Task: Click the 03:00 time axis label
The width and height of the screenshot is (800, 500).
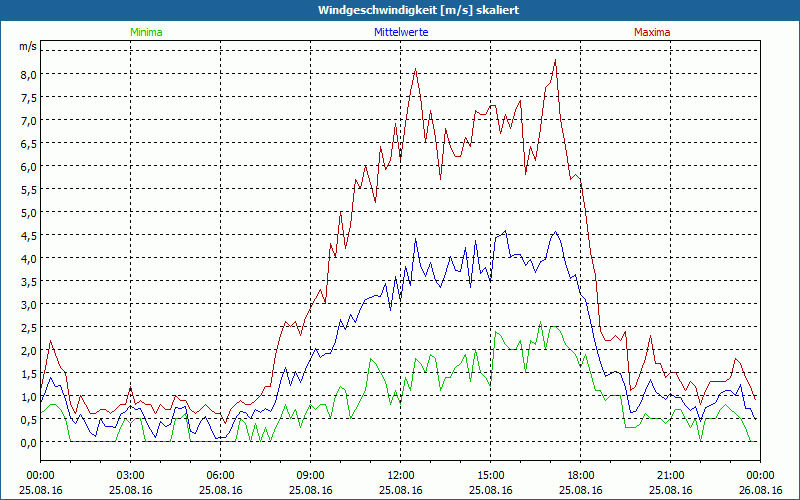Action: click(131, 475)
